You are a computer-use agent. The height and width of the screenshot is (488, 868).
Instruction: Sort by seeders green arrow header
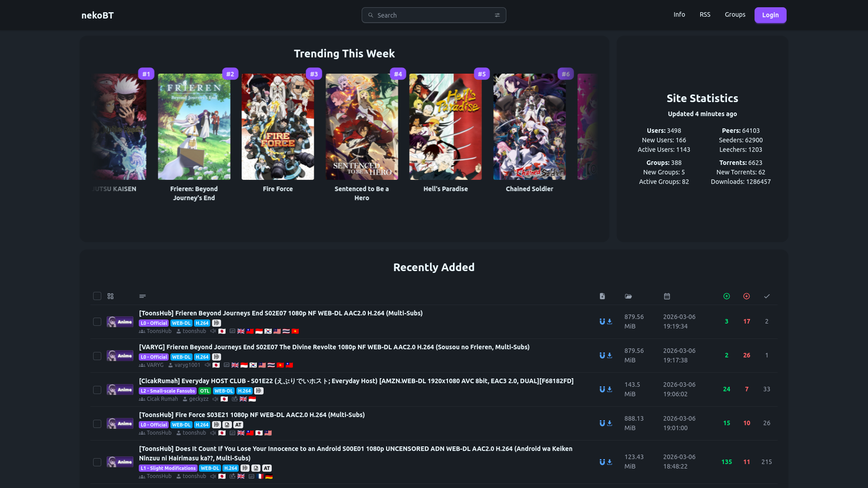(x=726, y=296)
